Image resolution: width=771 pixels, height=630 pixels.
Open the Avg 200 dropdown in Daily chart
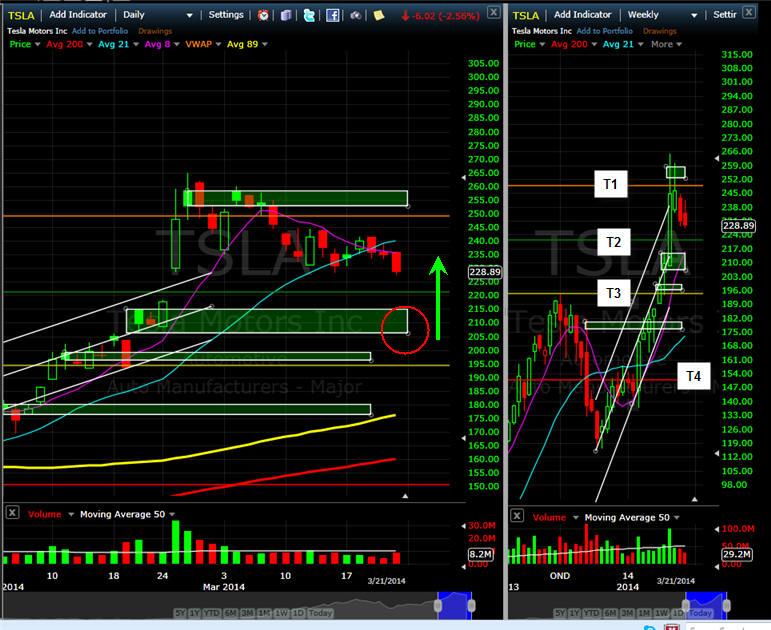click(89, 44)
